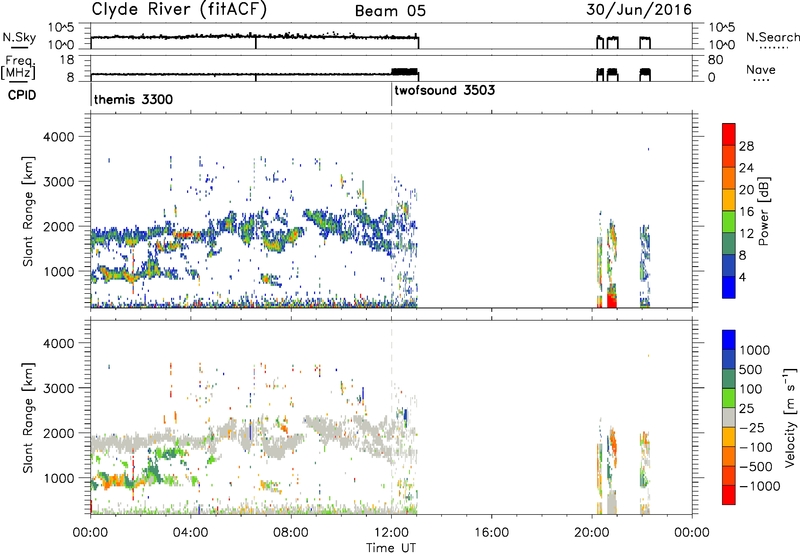Click the "20:00" time axis label
Image resolution: width=800 pixels, height=554 pixels.
click(591, 533)
